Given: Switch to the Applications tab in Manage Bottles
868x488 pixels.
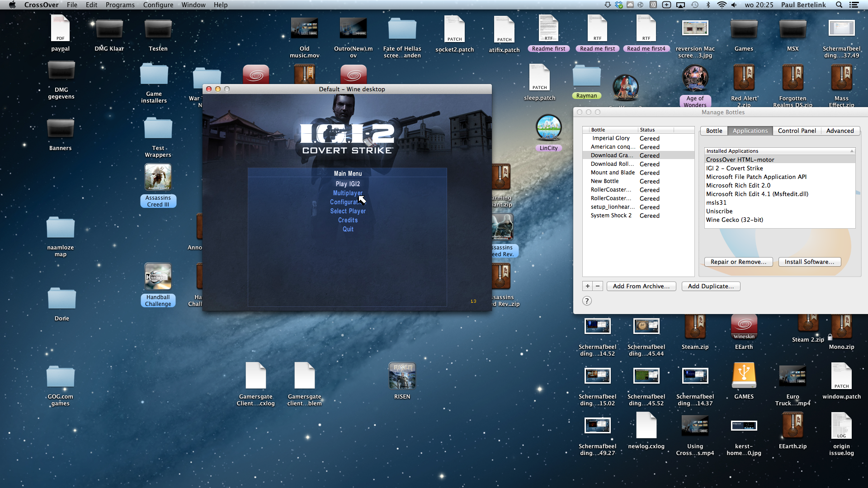Looking at the screenshot, I should tap(750, 131).
